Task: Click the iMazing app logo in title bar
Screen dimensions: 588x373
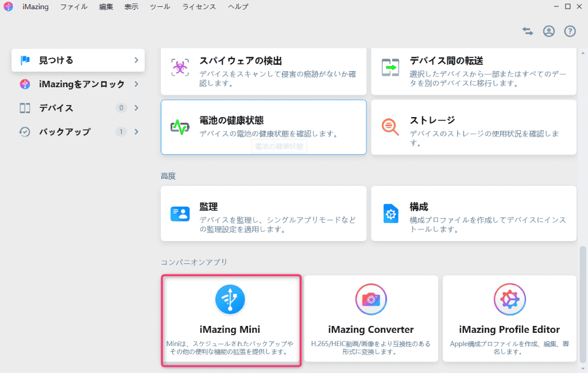Action: [x=8, y=6]
